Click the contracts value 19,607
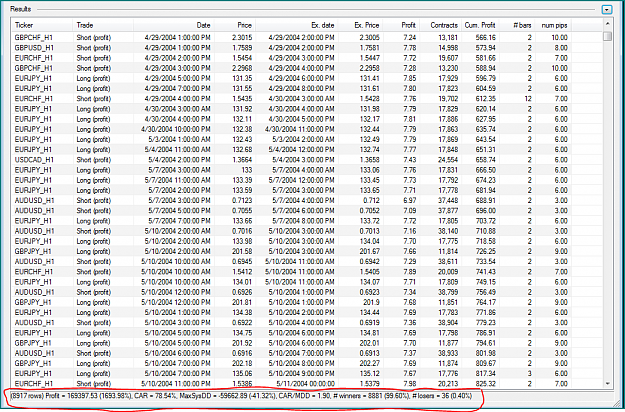This screenshot has width=625, height=412. pos(448,58)
